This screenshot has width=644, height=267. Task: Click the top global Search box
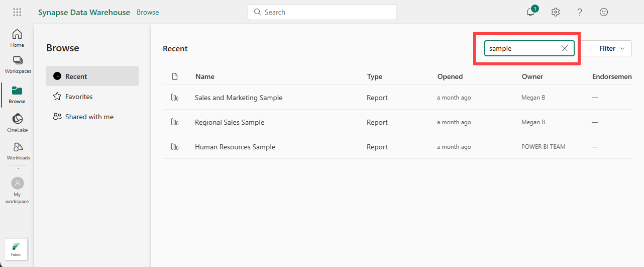click(322, 12)
